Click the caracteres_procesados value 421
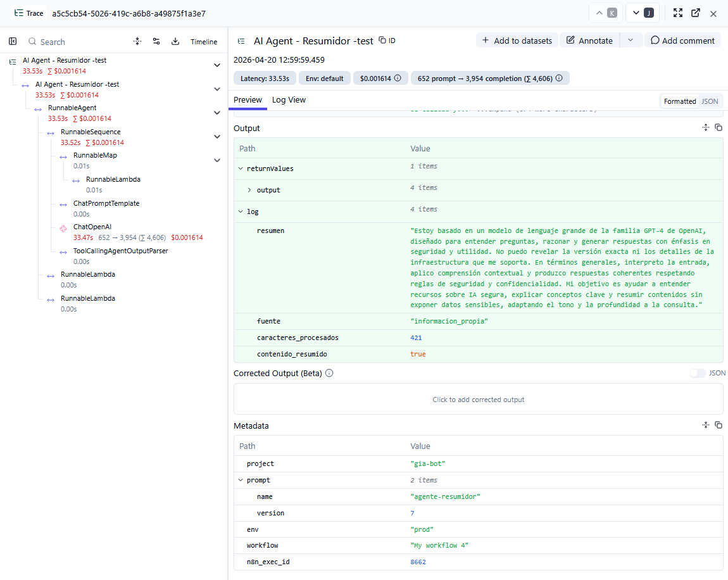Image resolution: width=728 pixels, height=580 pixels. tap(416, 337)
